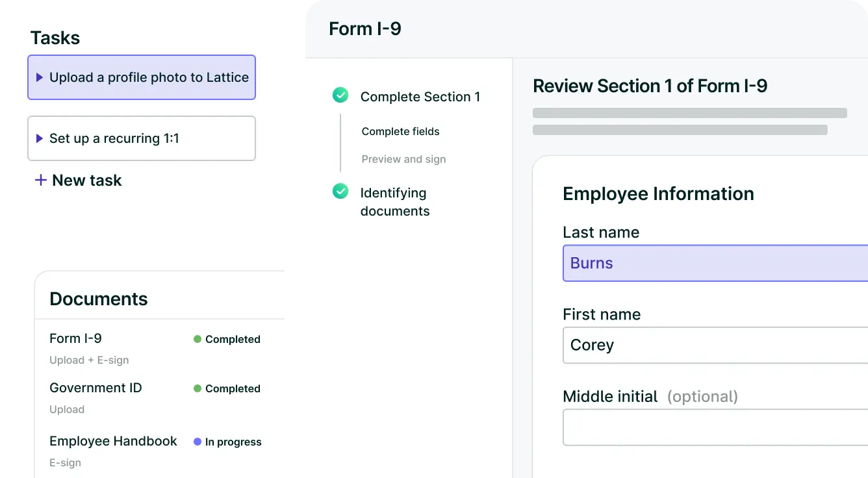Click green status dot for Government ID
Image resolution: width=868 pixels, height=478 pixels.
(x=198, y=388)
